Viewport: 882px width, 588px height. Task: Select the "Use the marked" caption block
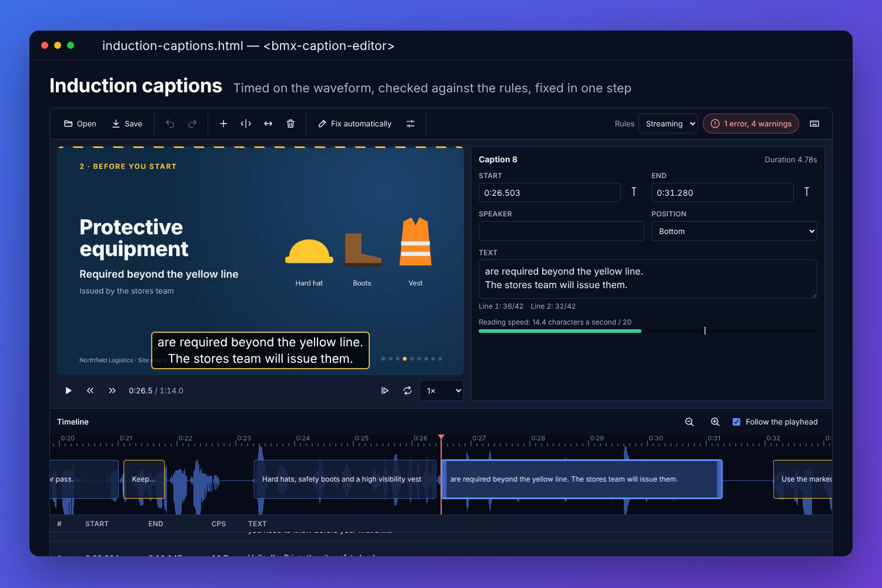pyautogui.click(x=803, y=479)
